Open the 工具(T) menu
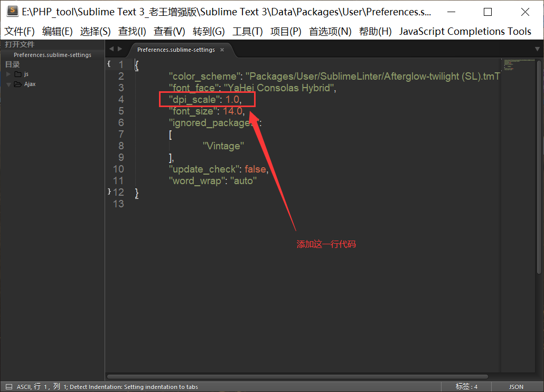 coord(247,32)
